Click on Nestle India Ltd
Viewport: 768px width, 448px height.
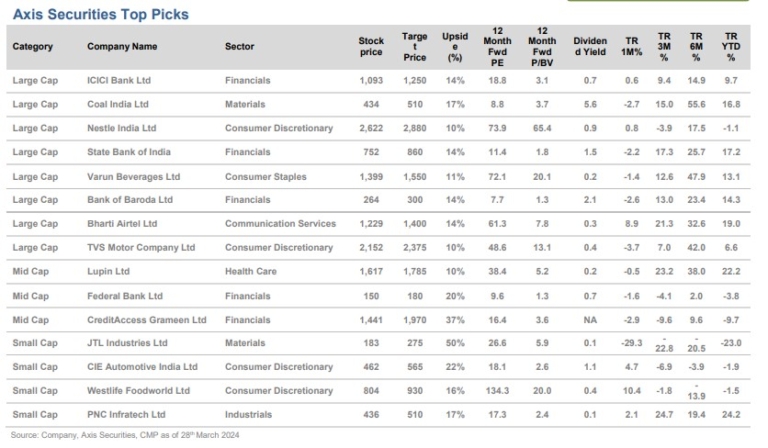click(122, 128)
